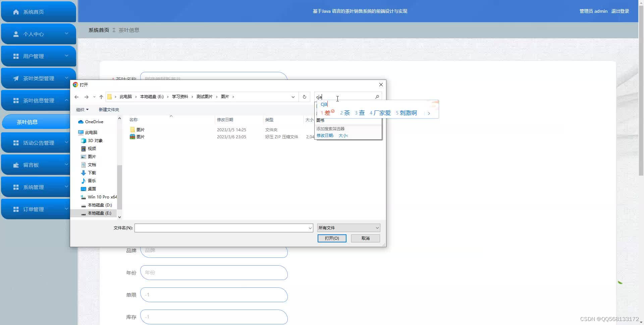
Task: Click 新建文件夹 toolbar button
Action: (109, 109)
